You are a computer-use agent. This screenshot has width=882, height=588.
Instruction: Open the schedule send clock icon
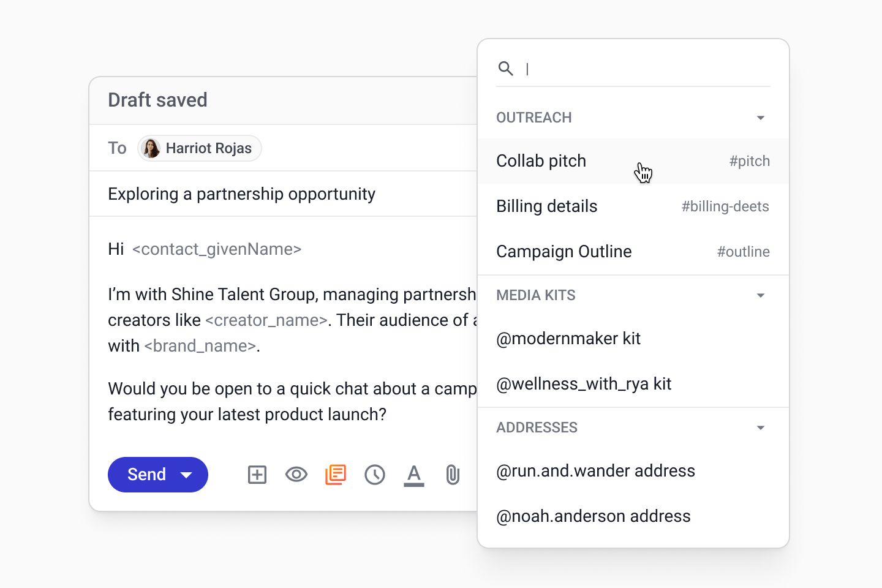point(375,475)
